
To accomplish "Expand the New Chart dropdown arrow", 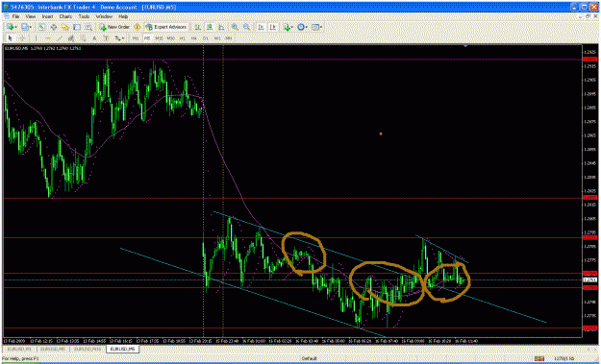I will click(15, 27).
